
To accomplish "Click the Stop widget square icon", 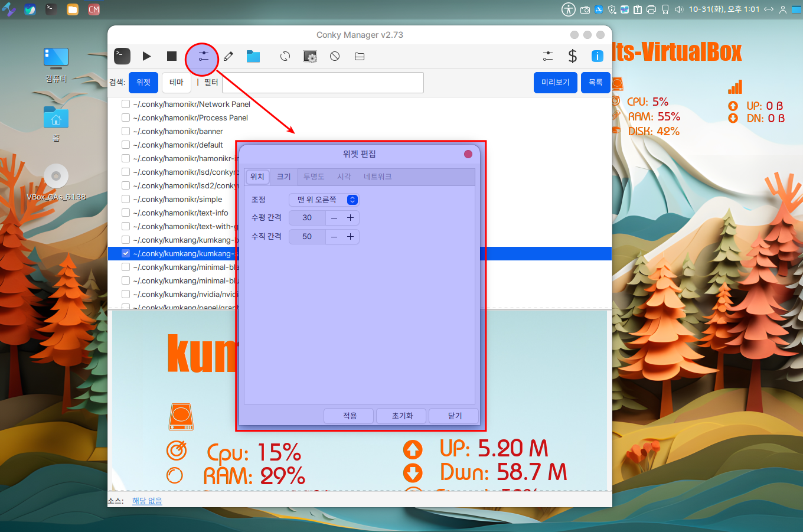I will 172,56.
